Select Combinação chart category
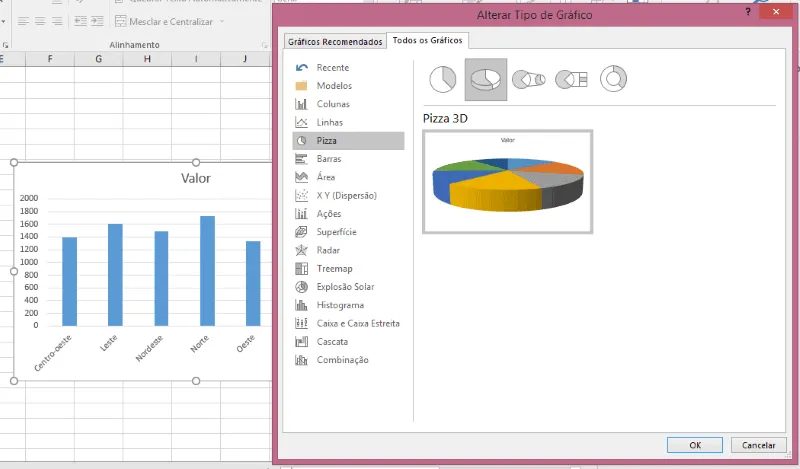The height and width of the screenshot is (469, 800). pyautogui.click(x=348, y=360)
